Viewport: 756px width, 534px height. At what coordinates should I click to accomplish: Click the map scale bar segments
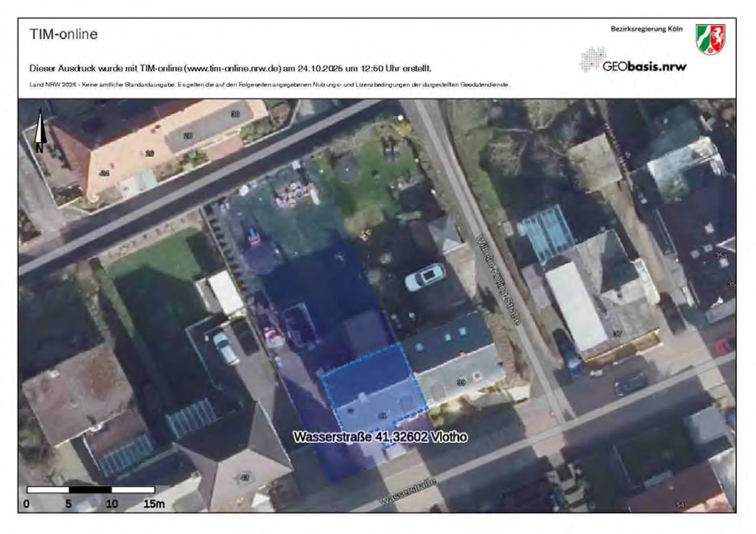click(x=91, y=490)
